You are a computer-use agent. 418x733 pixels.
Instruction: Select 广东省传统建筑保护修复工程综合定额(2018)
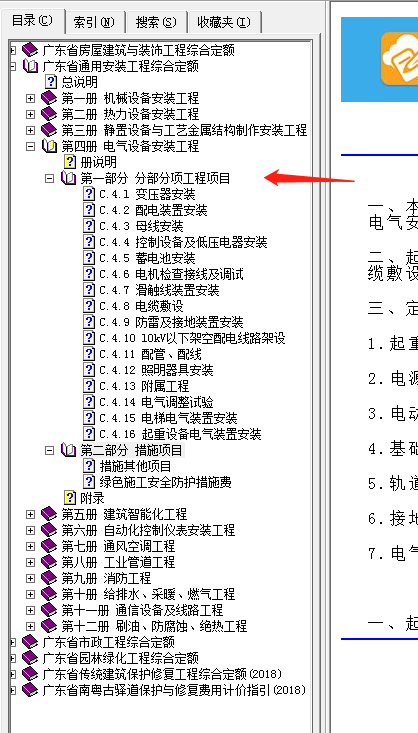[162, 674]
